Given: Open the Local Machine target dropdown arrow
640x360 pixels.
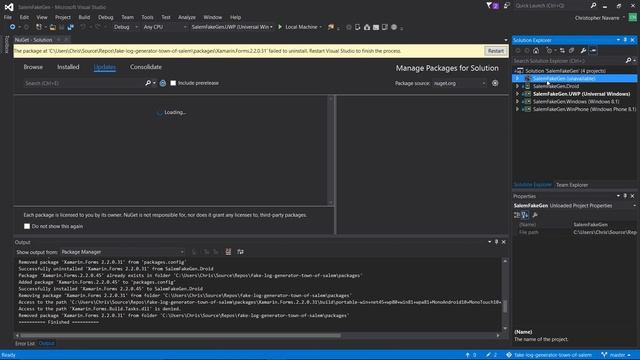Looking at the screenshot, I should 321,27.
